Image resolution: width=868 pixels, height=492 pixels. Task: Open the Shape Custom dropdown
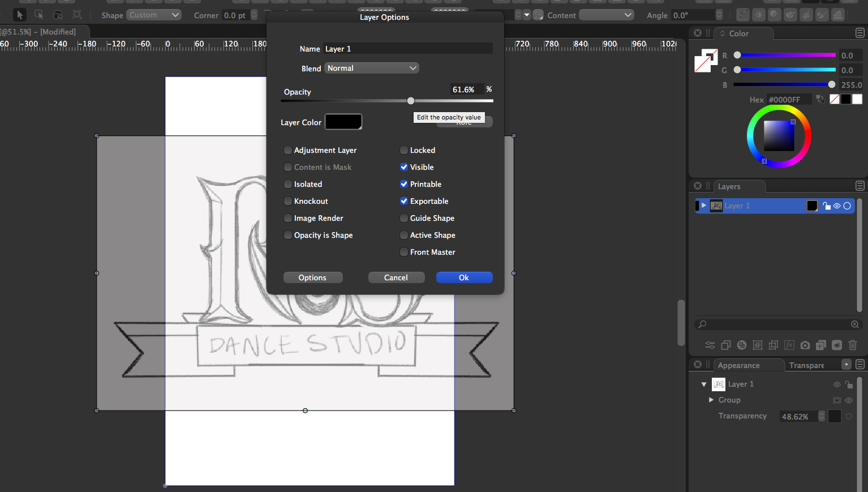click(153, 15)
